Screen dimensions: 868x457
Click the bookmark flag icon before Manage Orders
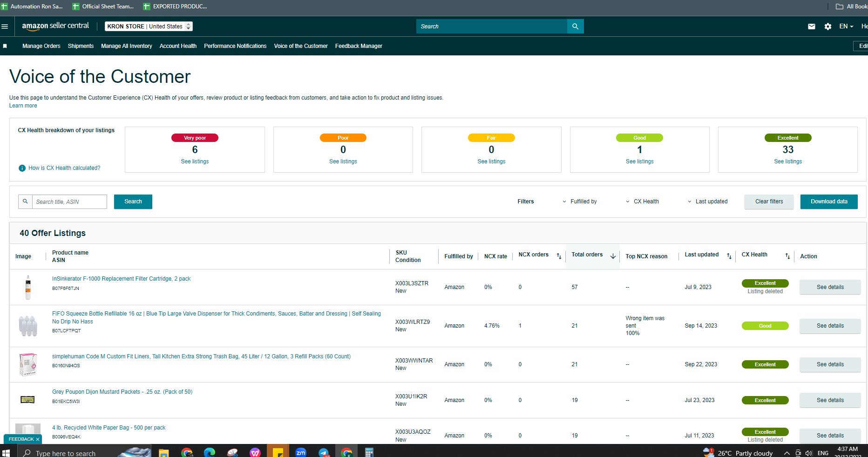(5, 46)
